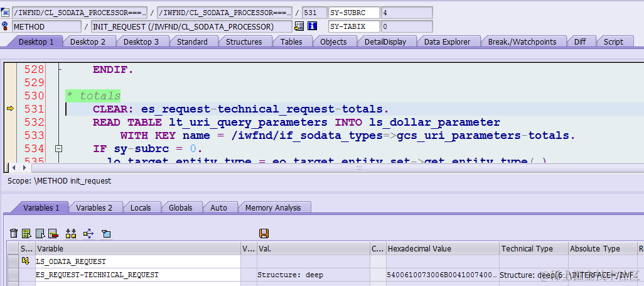Click the READ TABLE statement on line 532
This screenshot has height=286, width=644.
296,122
